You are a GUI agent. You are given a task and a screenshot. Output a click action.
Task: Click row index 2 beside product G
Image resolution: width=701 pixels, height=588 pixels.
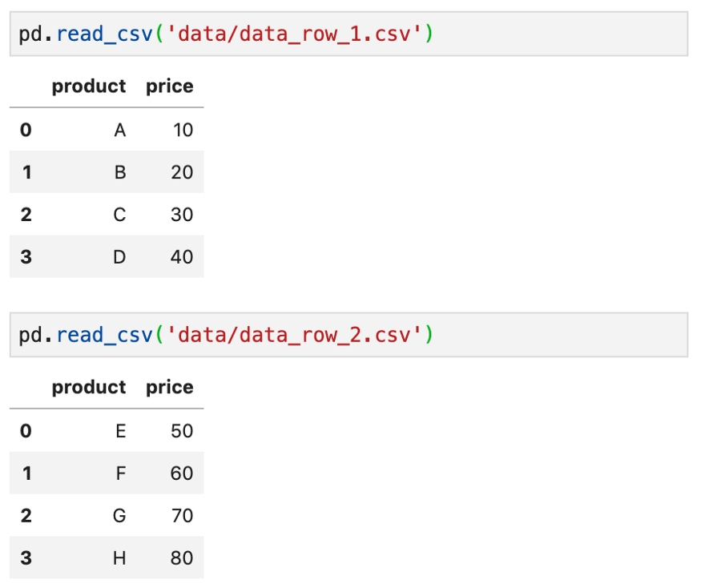point(26,516)
